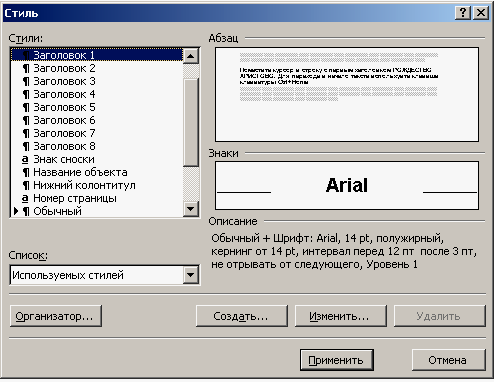This screenshot has width=494, height=382.
Task: Click the Отмена button
Action: [x=448, y=360]
